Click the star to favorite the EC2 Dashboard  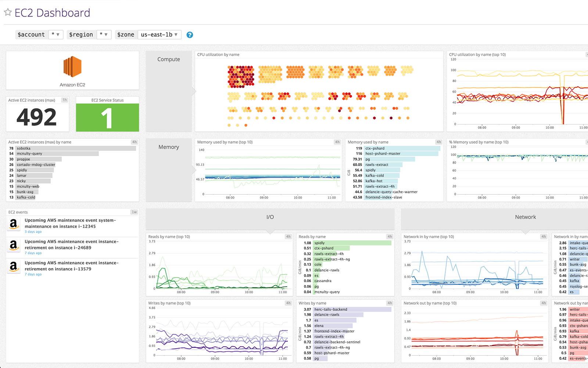[x=8, y=12]
